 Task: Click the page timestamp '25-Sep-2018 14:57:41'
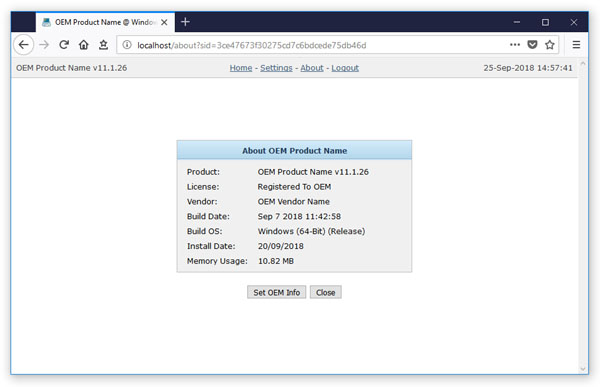pyautogui.click(x=528, y=68)
